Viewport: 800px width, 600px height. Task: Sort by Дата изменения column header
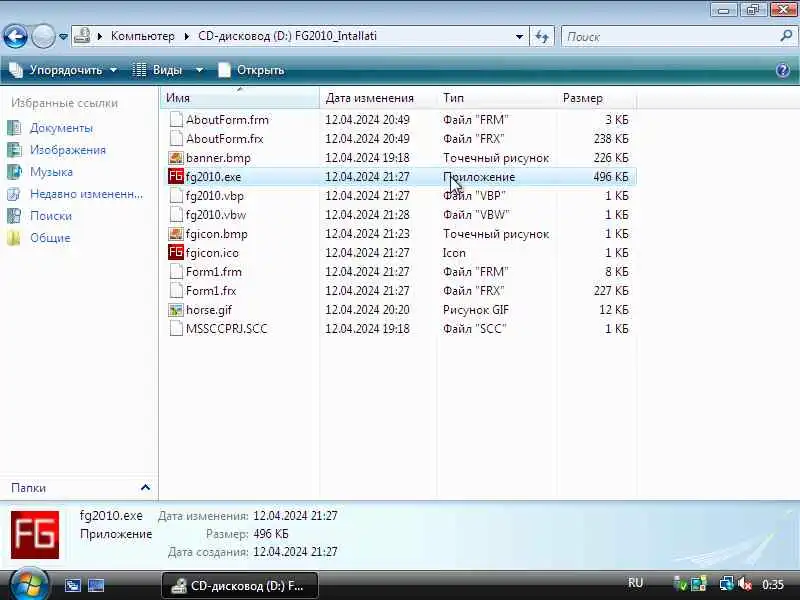[x=378, y=97]
